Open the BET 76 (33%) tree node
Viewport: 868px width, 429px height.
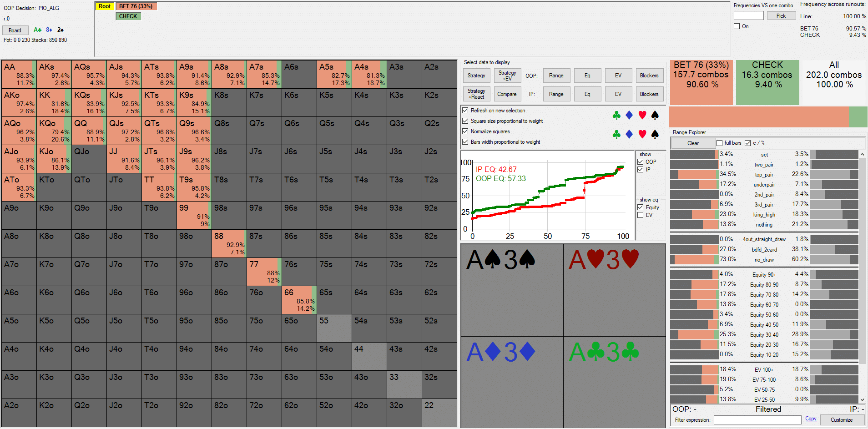[x=136, y=6]
